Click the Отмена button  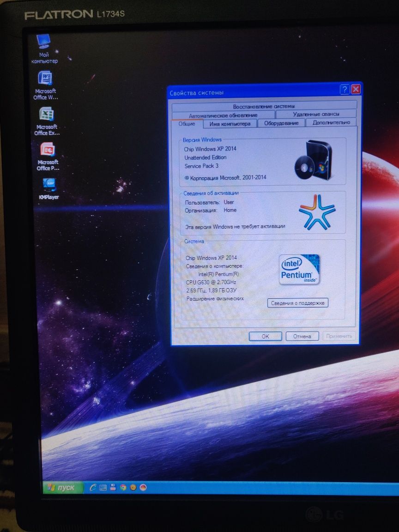(302, 336)
